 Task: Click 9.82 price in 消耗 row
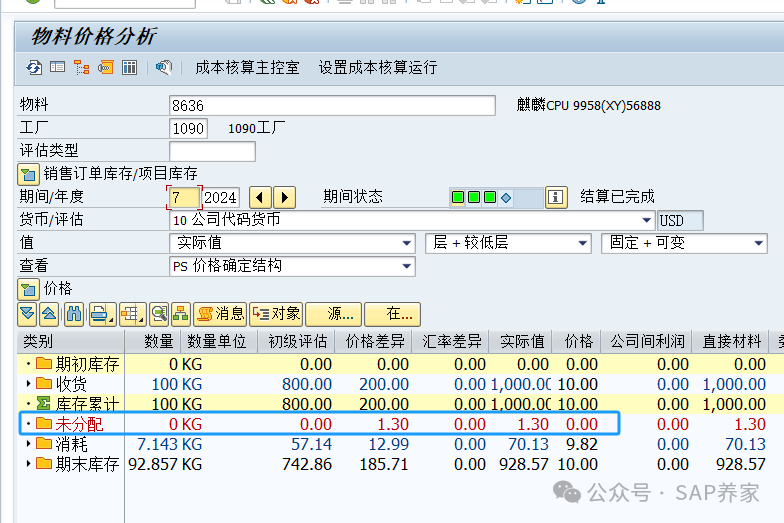(582, 444)
